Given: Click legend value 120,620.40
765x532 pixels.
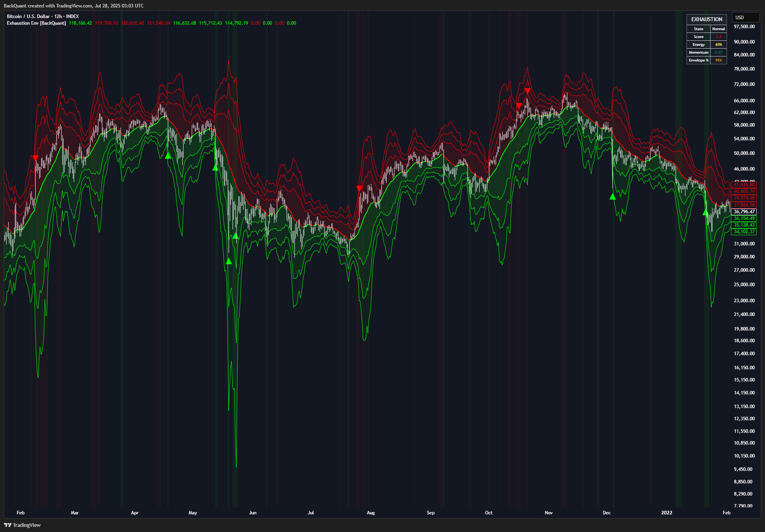Looking at the screenshot, I should click(133, 23).
